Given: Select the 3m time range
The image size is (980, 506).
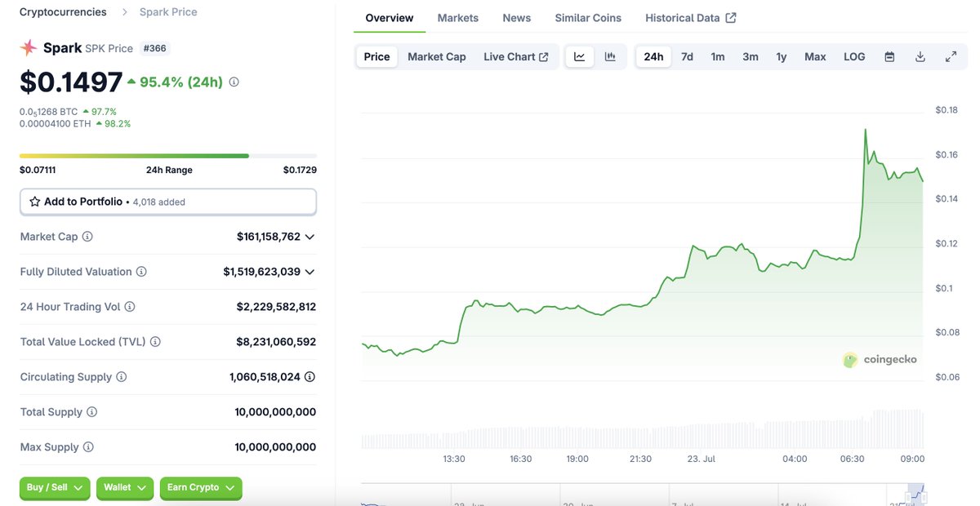Looking at the screenshot, I should [x=751, y=57].
